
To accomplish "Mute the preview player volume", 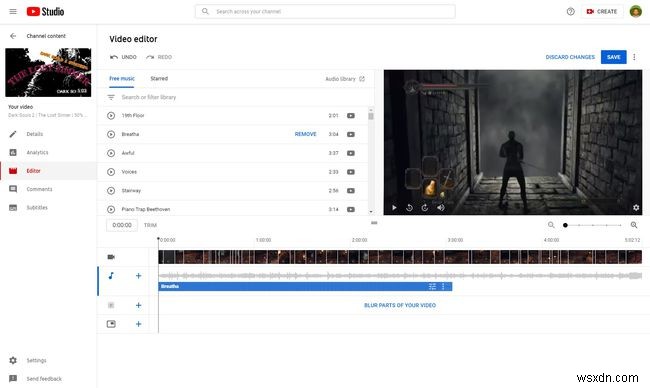I will (x=440, y=208).
